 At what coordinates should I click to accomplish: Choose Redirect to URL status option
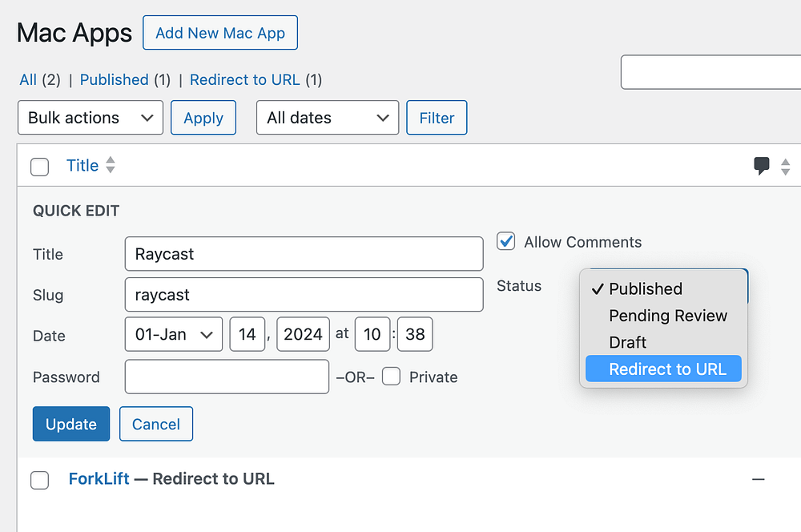pyautogui.click(x=667, y=369)
